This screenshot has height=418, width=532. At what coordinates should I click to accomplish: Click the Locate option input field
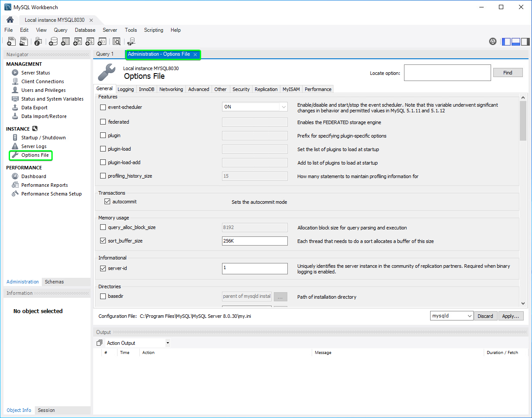pyautogui.click(x=448, y=73)
